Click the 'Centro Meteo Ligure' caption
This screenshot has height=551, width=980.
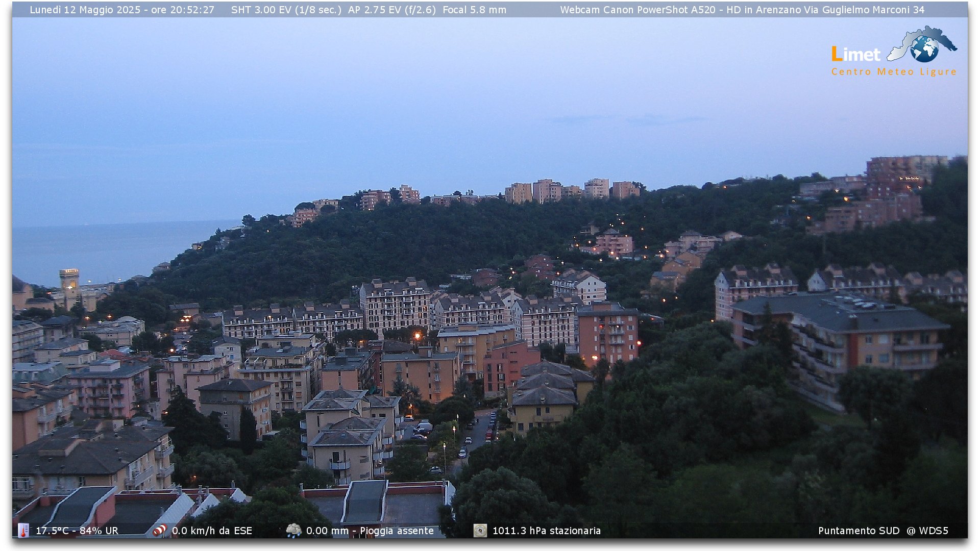coord(894,72)
